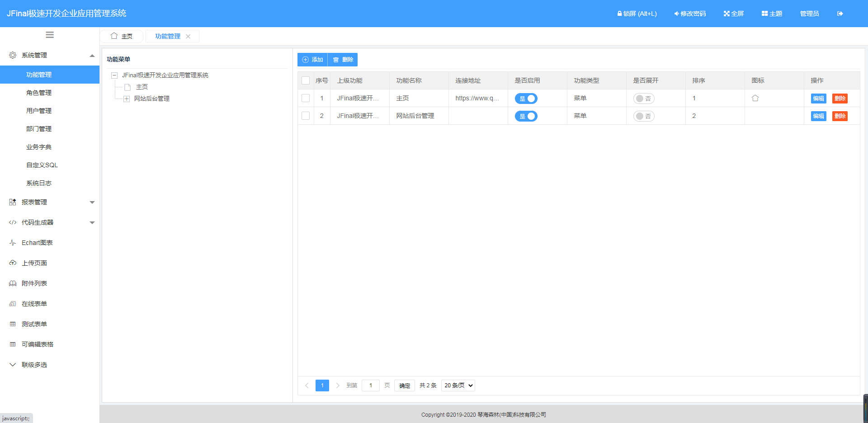Click the 添加 add button

coord(312,60)
